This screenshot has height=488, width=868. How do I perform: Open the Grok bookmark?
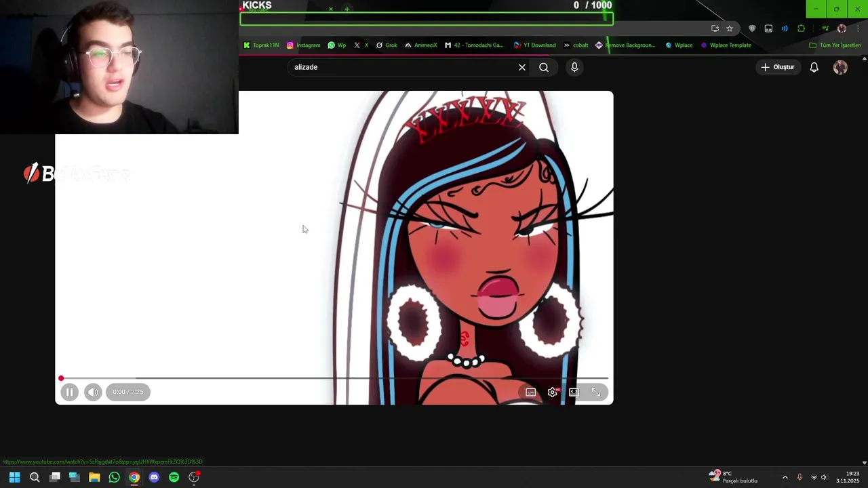(x=387, y=45)
